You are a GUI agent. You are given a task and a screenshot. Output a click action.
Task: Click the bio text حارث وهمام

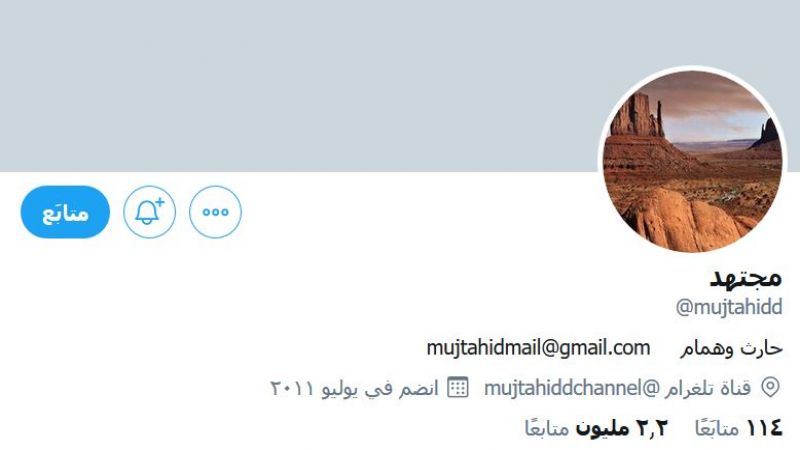[731, 348]
